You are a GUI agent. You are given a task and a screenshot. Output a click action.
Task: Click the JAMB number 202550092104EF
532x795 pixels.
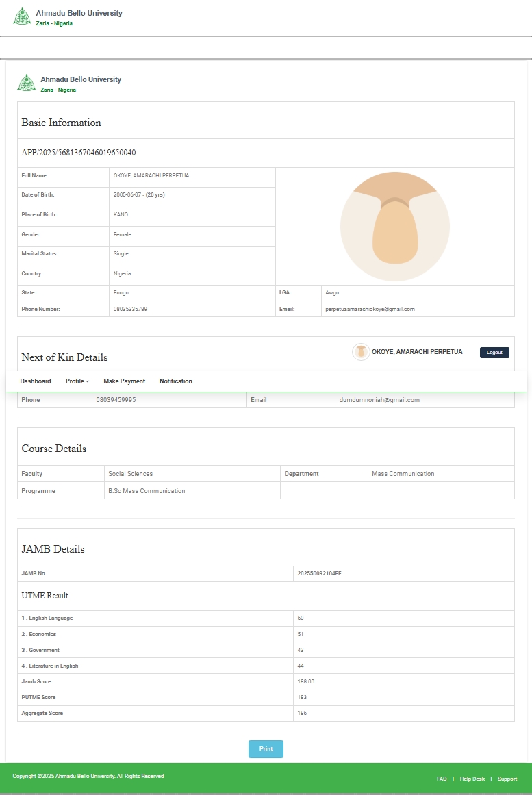click(x=319, y=573)
